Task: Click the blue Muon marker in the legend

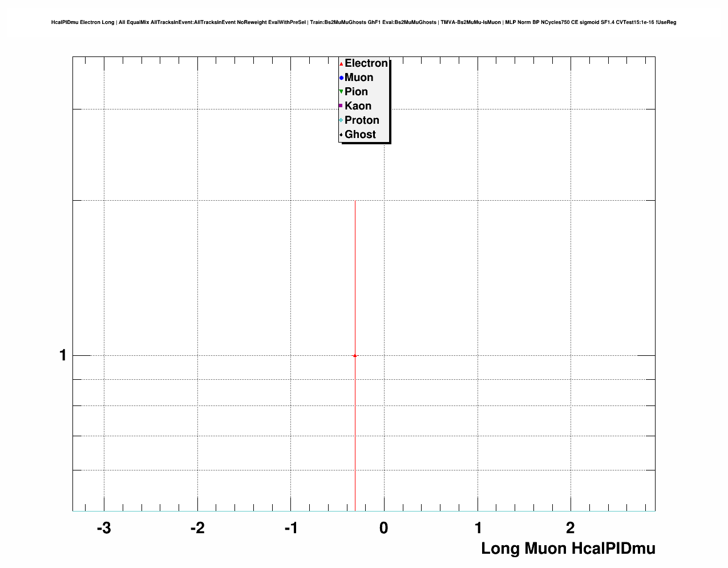Action: (341, 78)
